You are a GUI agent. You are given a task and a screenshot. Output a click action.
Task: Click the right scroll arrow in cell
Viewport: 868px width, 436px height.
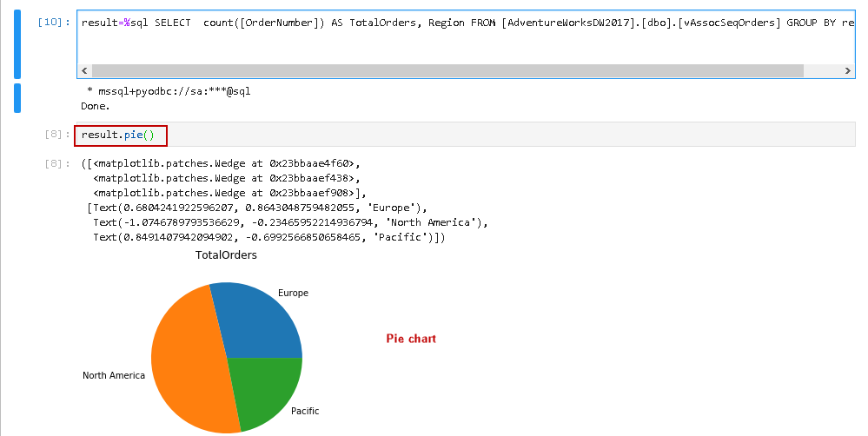pos(847,71)
